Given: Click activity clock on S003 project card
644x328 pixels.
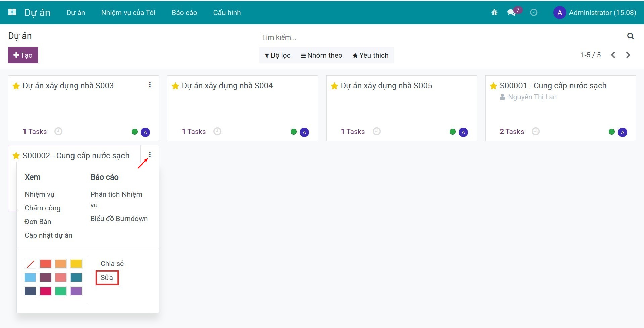Looking at the screenshot, I should [x=58, y=131].
